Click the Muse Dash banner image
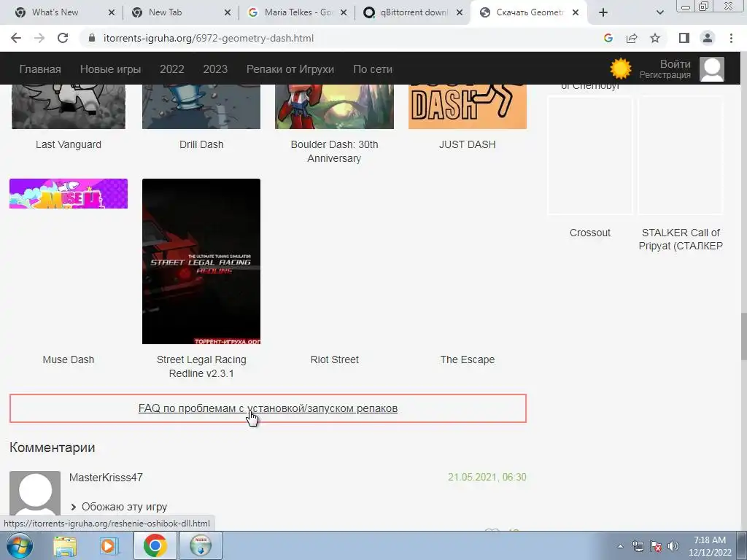The image size is (747, 560). coord(69,193)
